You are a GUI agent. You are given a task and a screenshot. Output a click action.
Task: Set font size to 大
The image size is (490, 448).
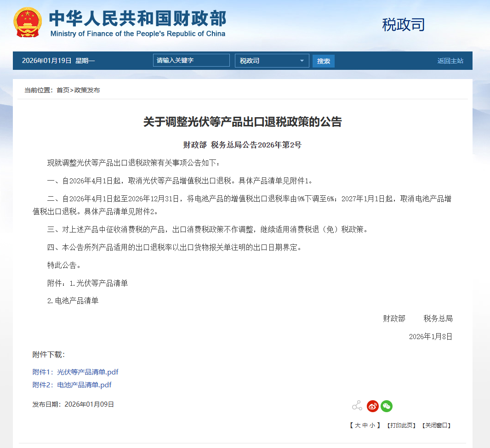(x=358, y=425)
